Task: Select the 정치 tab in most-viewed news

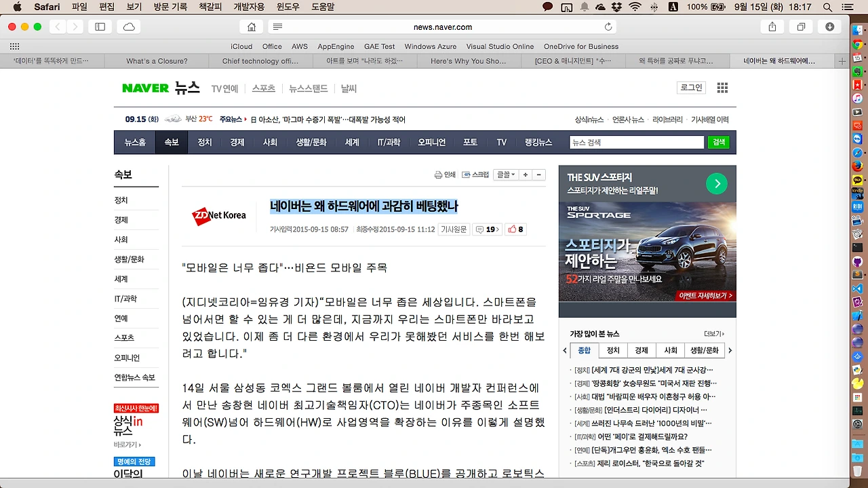Action: pos(613,351)
